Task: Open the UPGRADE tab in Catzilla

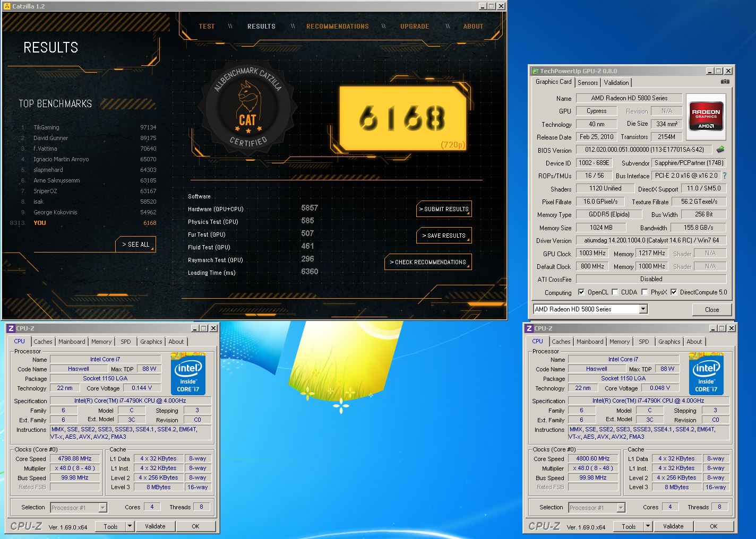Action: click(x=415, y=26)
